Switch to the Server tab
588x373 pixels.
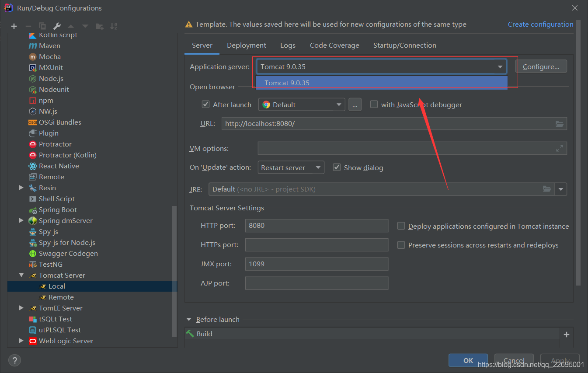(202, 45)
